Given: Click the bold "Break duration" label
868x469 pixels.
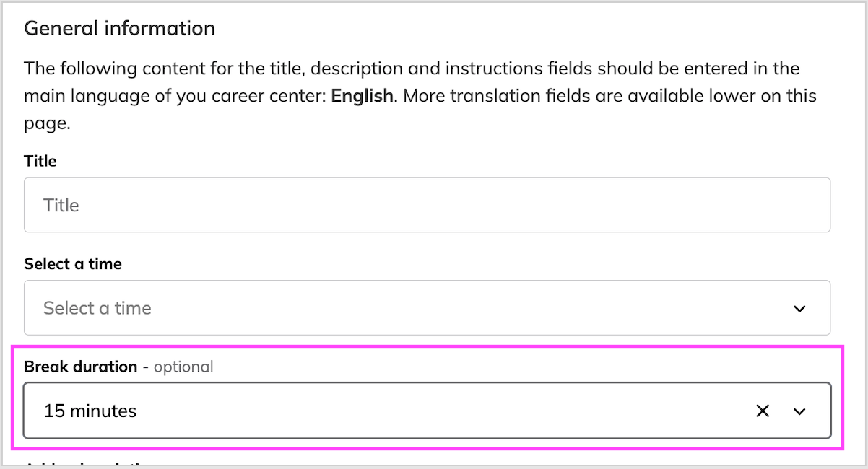Looking at the screenshot, I should (x=80, y=367).
